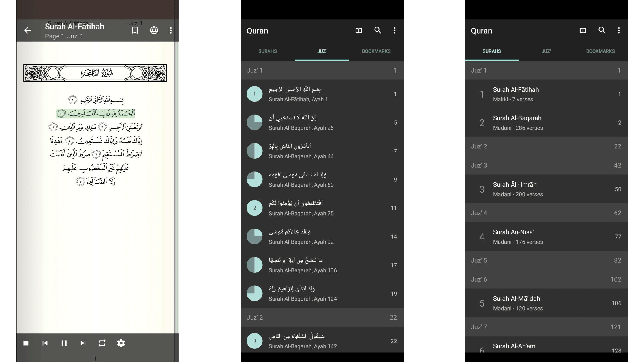Tap the Surah Al-Fatihah header banner

(x=95, y=73)
